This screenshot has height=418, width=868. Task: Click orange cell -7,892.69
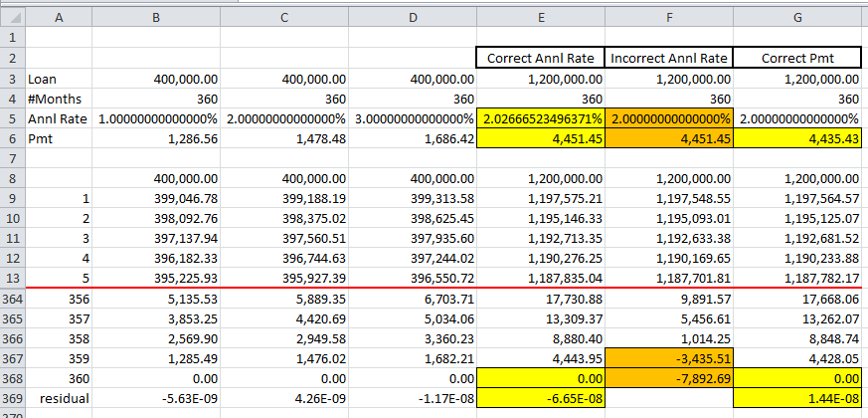[x=669, y=378]
